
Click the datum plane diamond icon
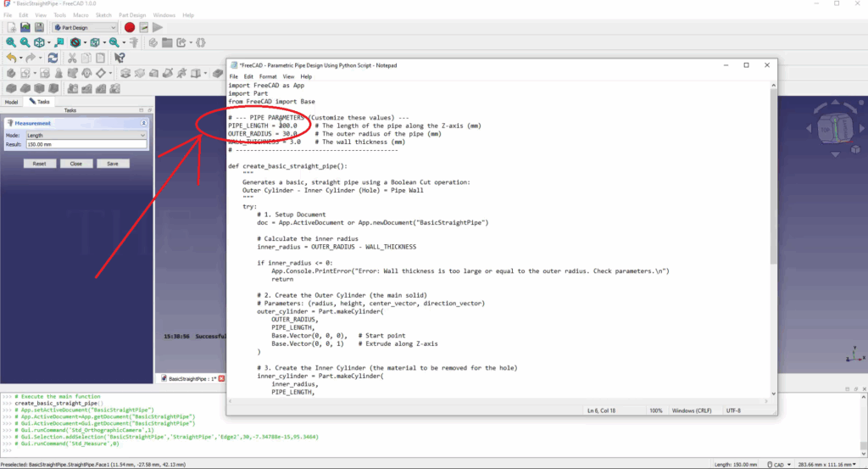[x=101, y=73]
